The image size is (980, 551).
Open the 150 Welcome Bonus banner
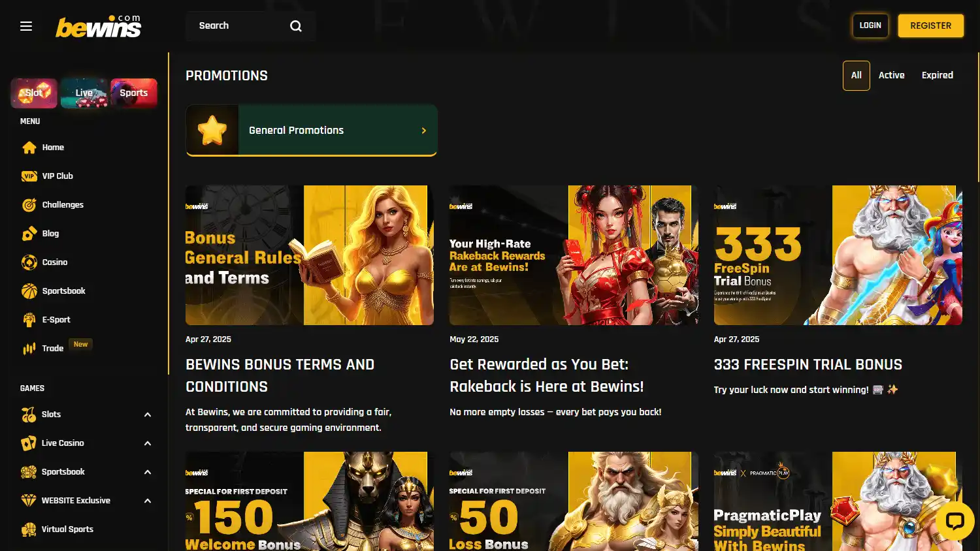(310, 501)
